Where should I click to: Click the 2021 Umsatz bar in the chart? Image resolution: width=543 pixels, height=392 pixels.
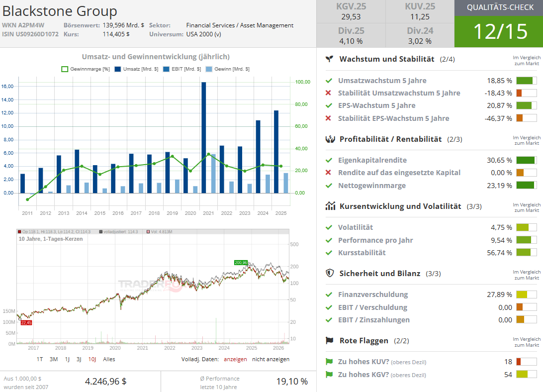[x=204, y=138]
